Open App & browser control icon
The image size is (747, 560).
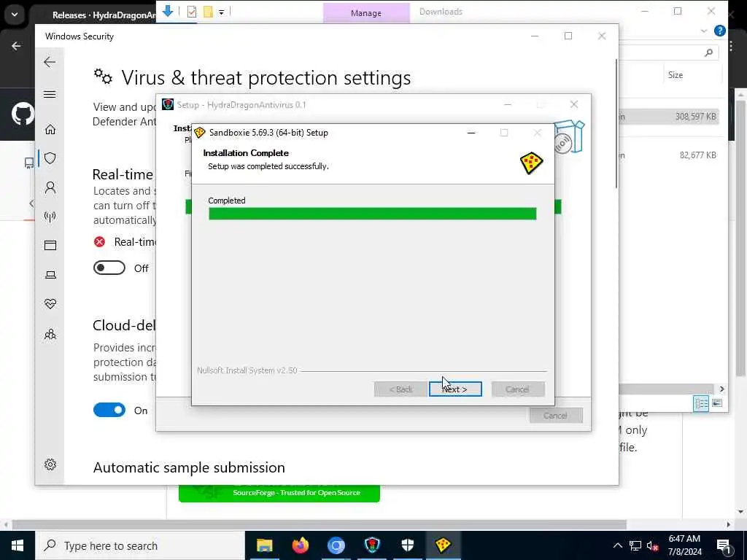pyautogui.click(x=50, y=245)
